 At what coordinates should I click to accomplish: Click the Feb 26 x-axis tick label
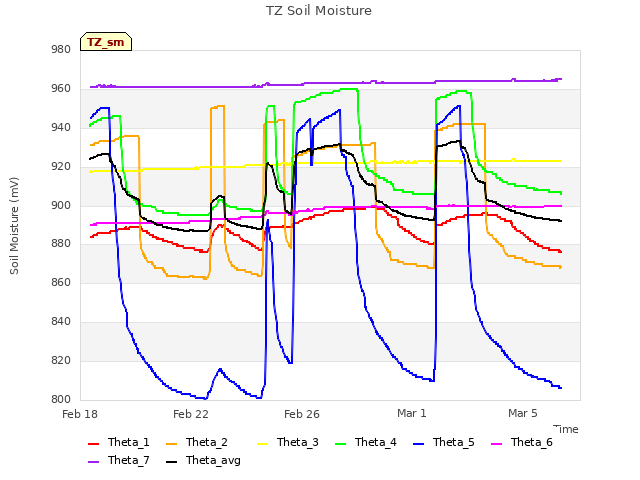click(x=302, y=414)
